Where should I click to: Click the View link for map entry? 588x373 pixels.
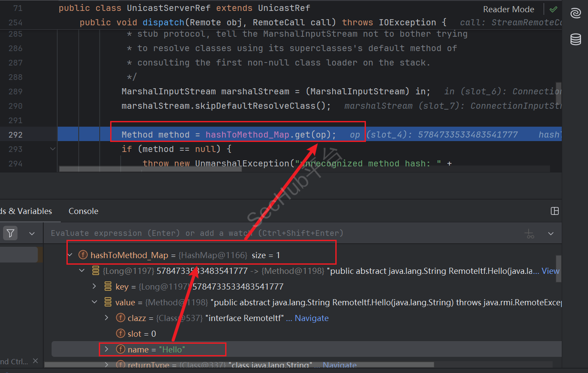550,271
